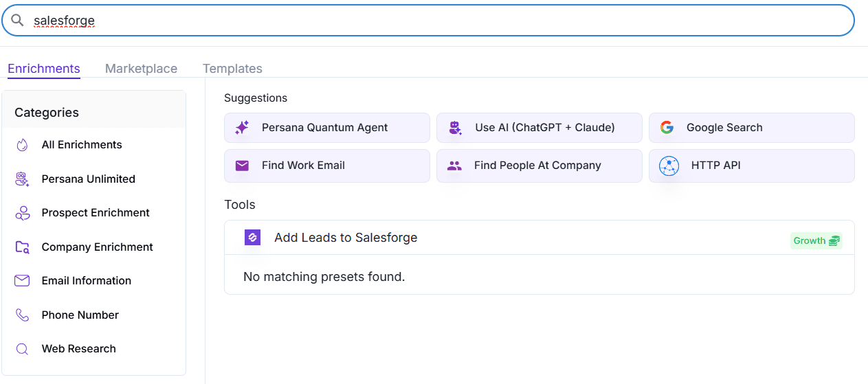This screenshot has height=384, width=868.
Task: Click the Use AI robot icon
Action: pyautogui.click(x=455, y=128)
